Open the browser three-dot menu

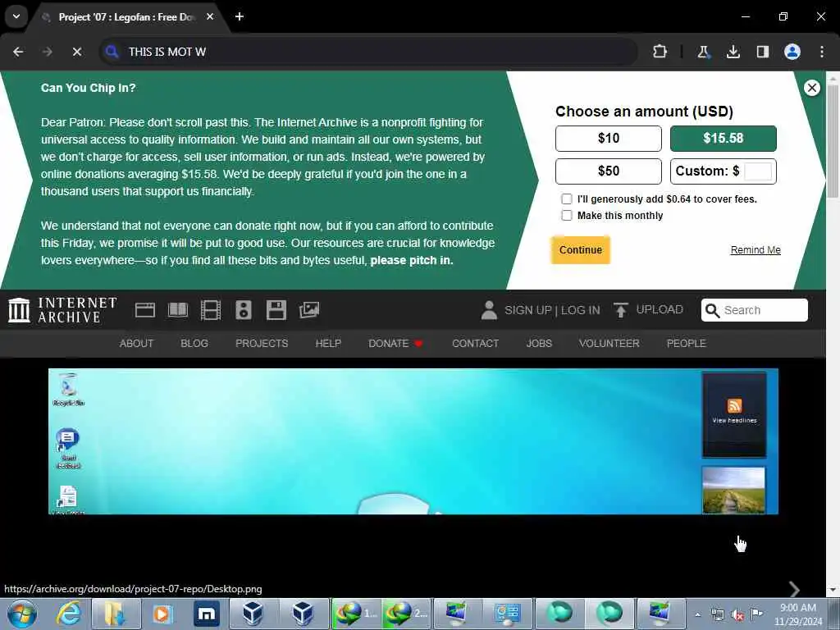point(822,52)
